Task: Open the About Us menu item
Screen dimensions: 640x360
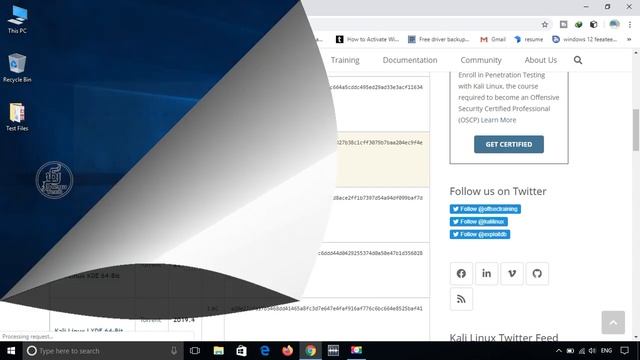Action: (x=540, y=60)
